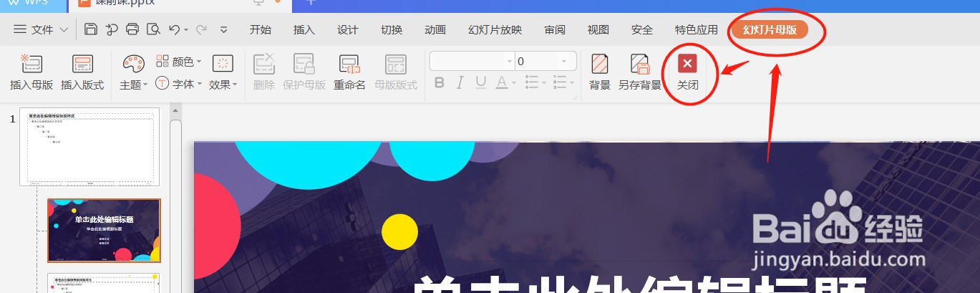This screenshot has height=293, width=980.
Task: Select the 动画 tab
Action: [x=435, y=29]
